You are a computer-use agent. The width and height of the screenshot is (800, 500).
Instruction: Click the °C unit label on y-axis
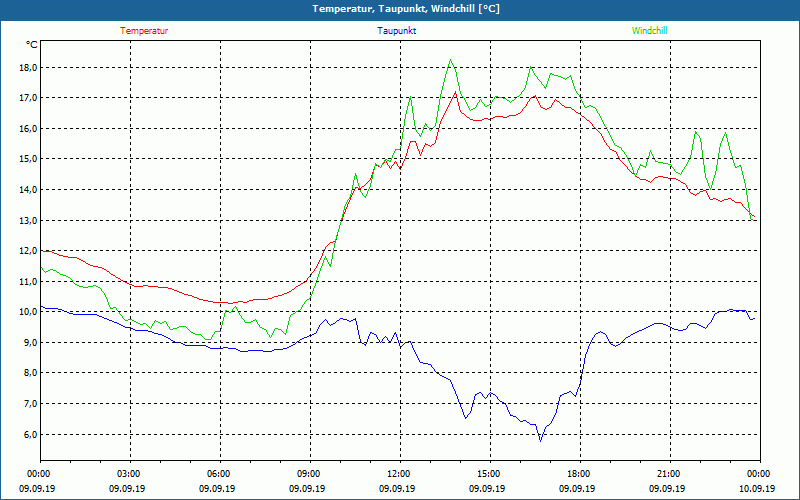[32, 44]
